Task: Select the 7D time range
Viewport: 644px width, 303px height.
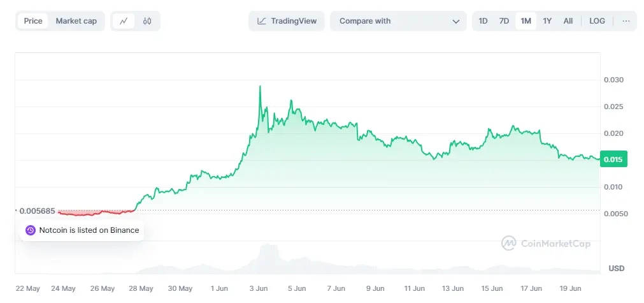Action: tap(504, 21)
